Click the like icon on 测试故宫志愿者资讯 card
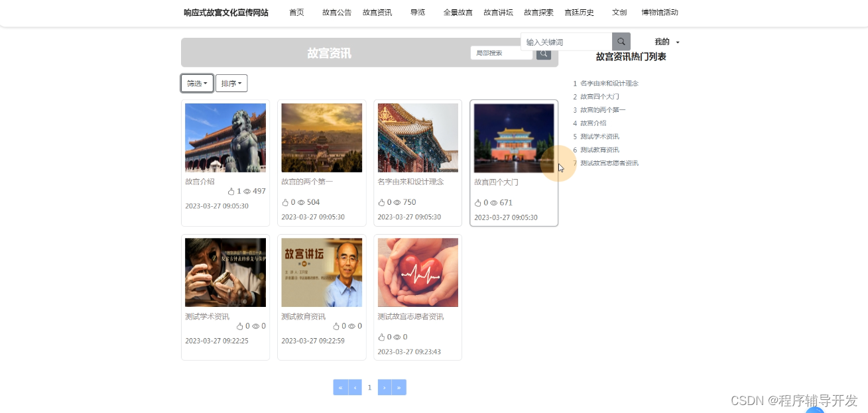The width and height of the screenshot is (868, 413). tap(382, 337)
